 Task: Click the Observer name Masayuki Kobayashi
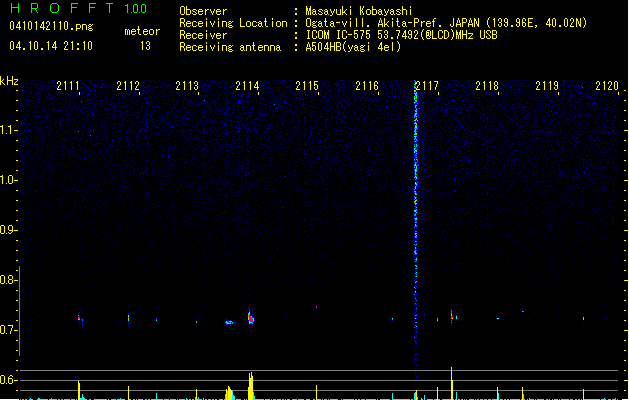point(359,11)
